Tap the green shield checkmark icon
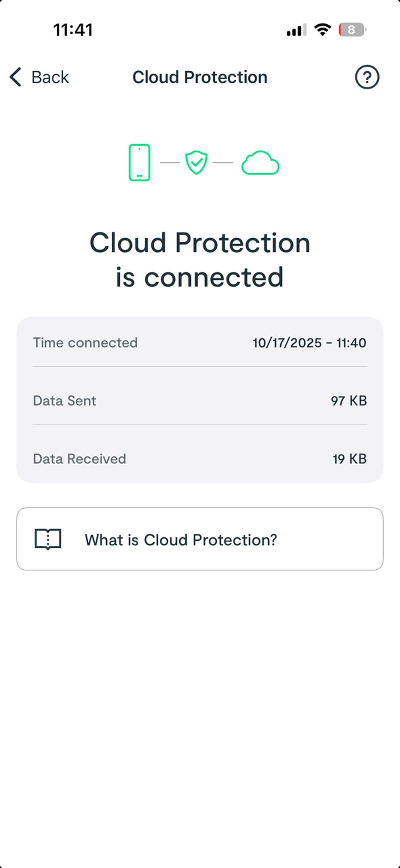400x868 pixels. point(196,162)
